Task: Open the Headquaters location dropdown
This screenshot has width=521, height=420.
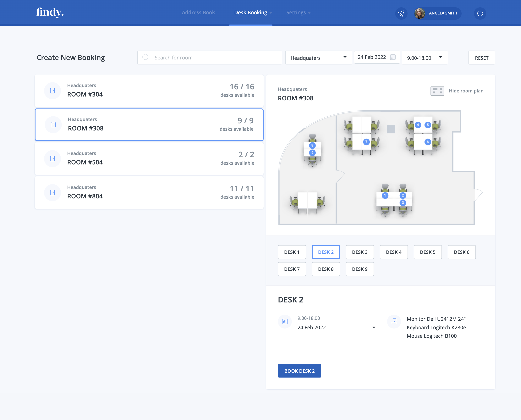Action: [318, 58]
